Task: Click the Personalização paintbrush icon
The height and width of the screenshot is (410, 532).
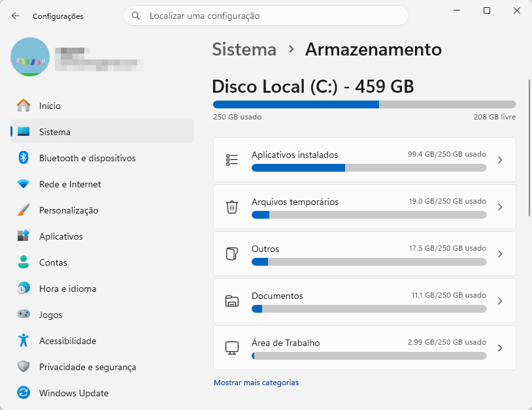Action: pyautogui.click(x=24, y=210)
